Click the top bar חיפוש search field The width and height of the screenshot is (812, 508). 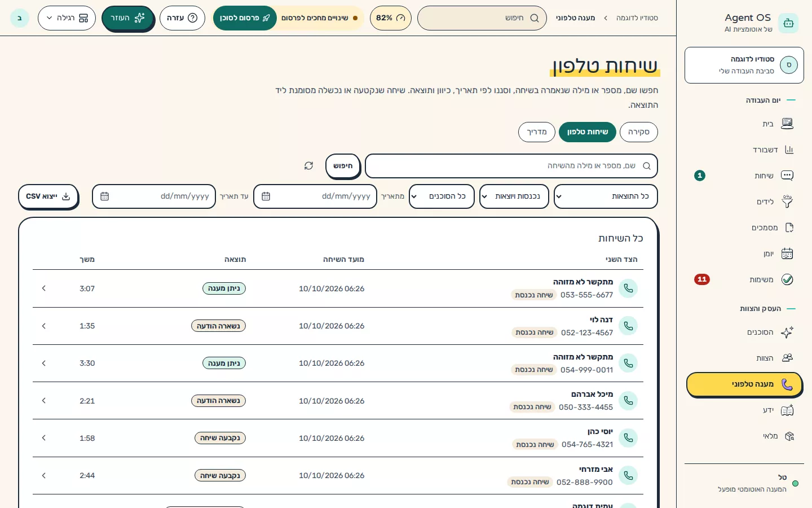click(x=482, y=18)
